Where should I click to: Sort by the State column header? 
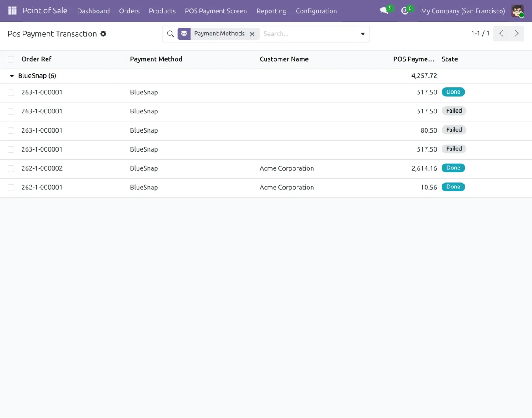[x=450, y=59]
